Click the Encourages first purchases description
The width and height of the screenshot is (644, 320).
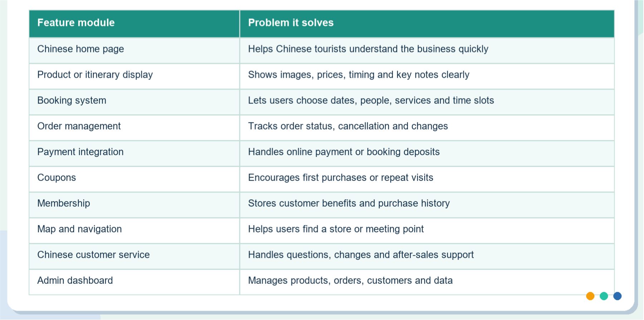click(341, 178)
